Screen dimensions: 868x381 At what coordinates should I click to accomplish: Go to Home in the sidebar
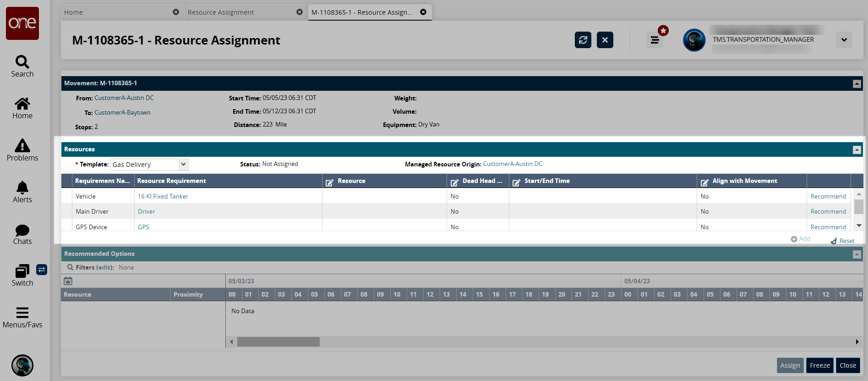tap(22, 108)
